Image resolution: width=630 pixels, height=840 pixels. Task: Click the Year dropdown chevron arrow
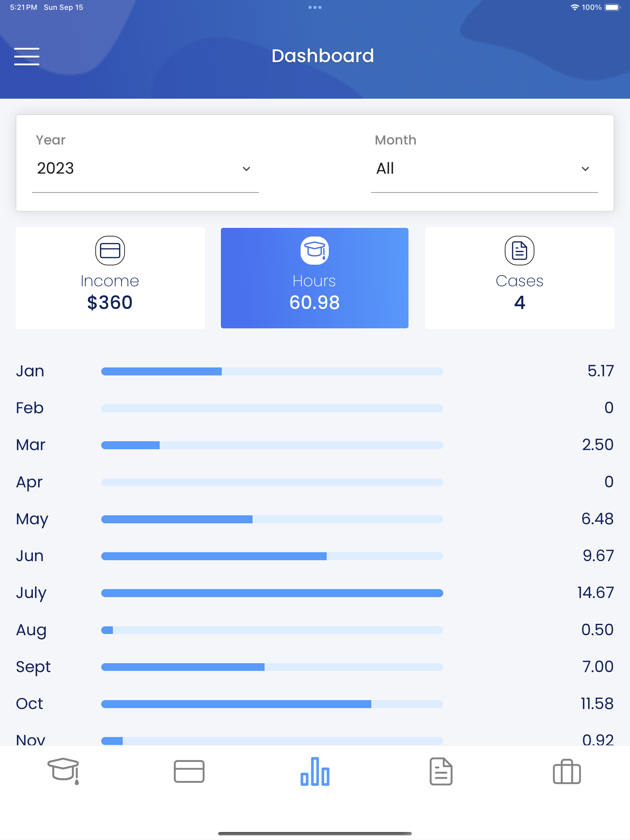coord(246,169)
